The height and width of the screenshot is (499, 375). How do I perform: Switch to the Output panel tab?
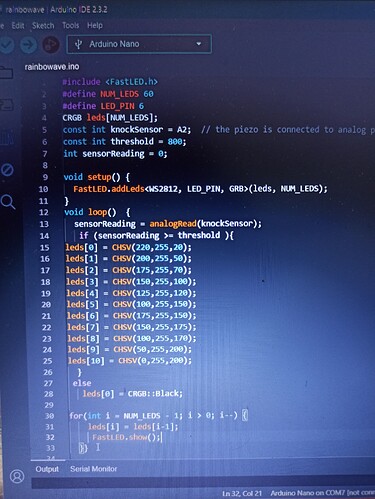(47, 469)
